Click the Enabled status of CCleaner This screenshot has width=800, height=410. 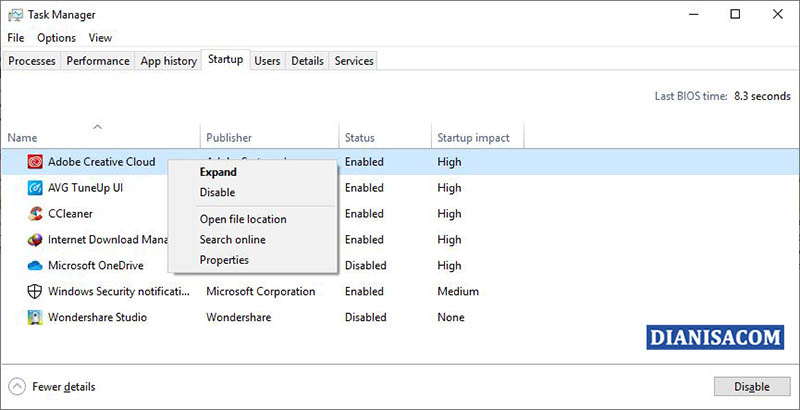364,214
